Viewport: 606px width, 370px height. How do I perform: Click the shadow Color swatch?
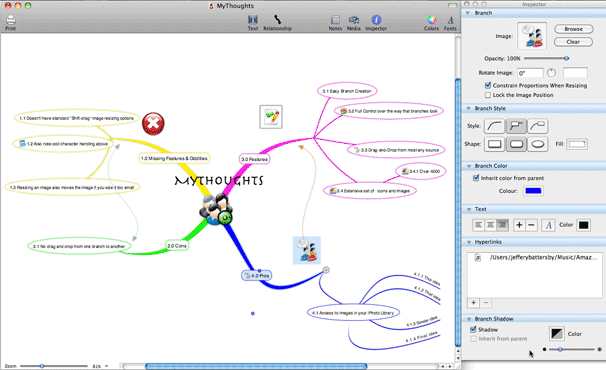tap(557, 333)
